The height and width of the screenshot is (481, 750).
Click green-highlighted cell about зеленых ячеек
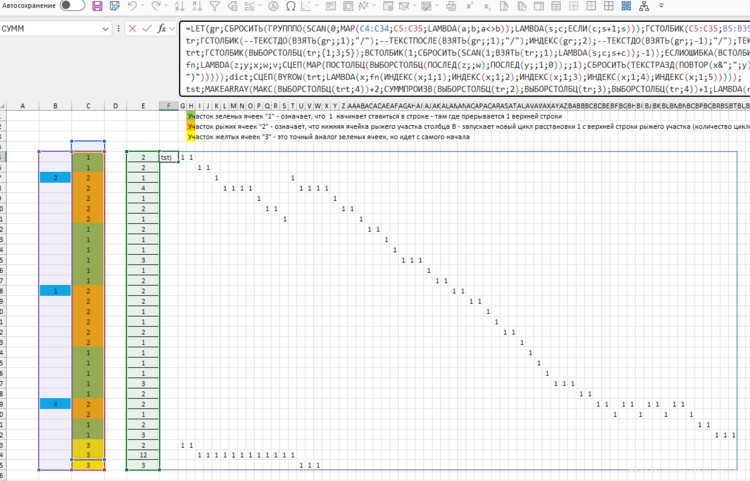coord(191,116)
